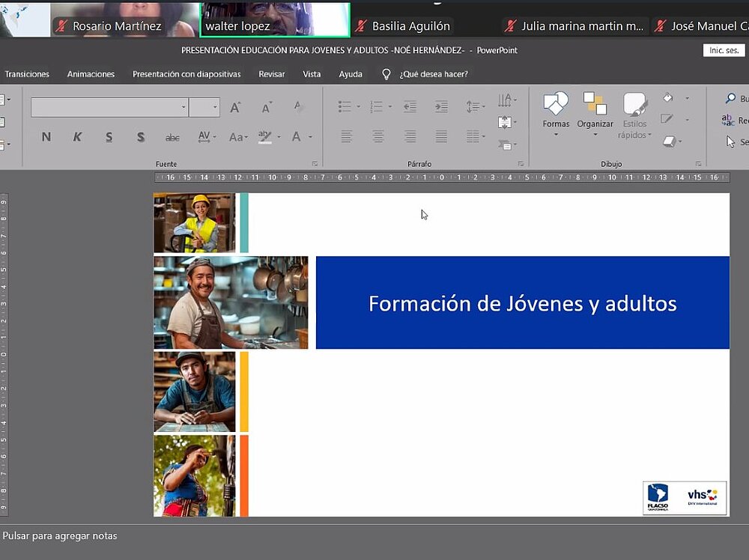Toggle underline (S) formatting
749x560 pixels.
109,137
